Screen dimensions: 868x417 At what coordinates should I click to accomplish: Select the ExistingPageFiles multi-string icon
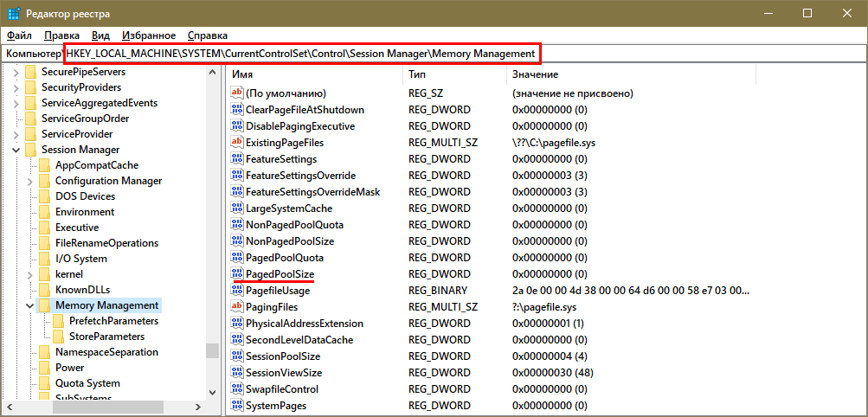237,143
